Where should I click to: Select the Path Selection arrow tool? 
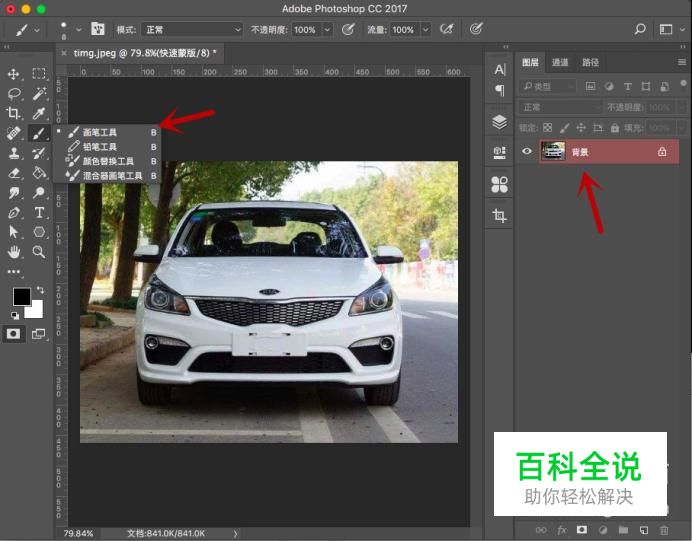14,232
